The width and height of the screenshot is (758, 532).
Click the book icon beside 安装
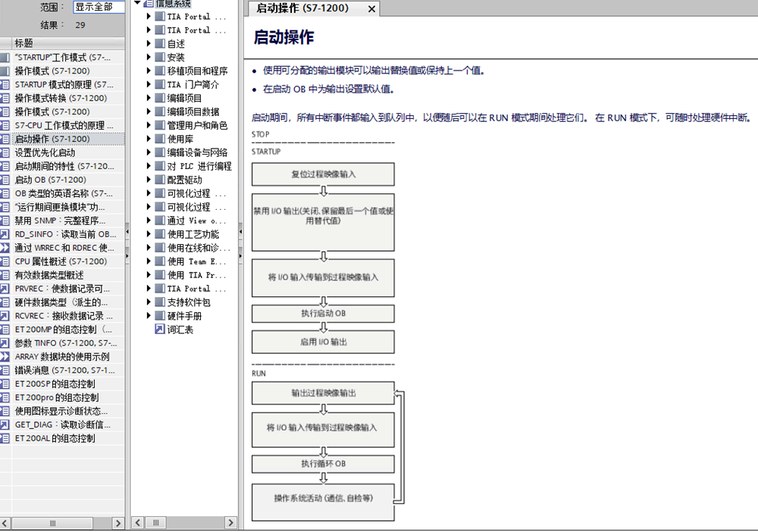pos(159,58)
